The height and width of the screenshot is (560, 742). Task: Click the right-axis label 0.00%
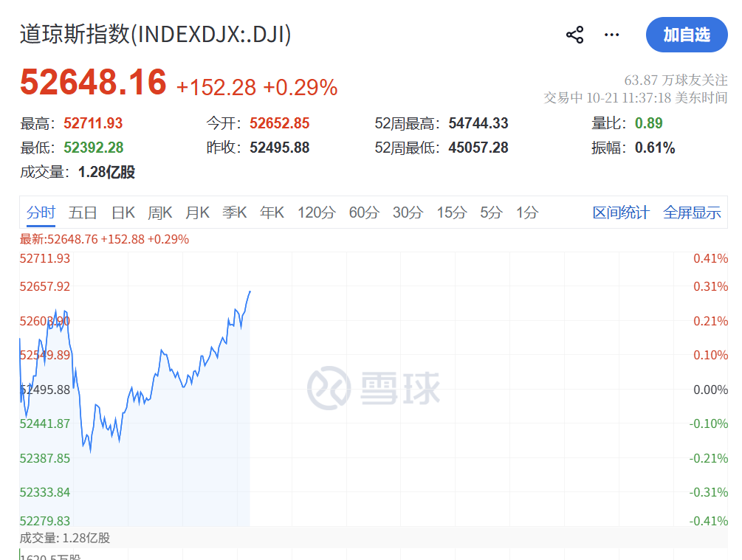pyautogui.click(x=710, y=390)
